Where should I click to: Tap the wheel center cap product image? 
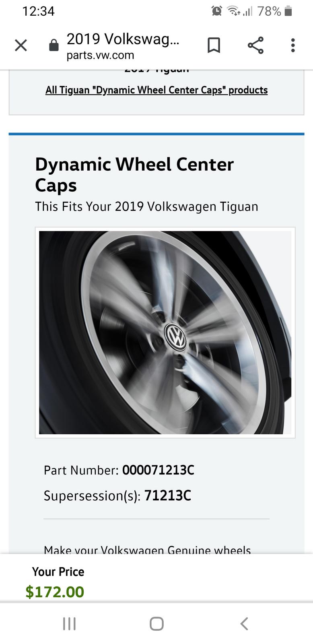(x=165, y=332)
